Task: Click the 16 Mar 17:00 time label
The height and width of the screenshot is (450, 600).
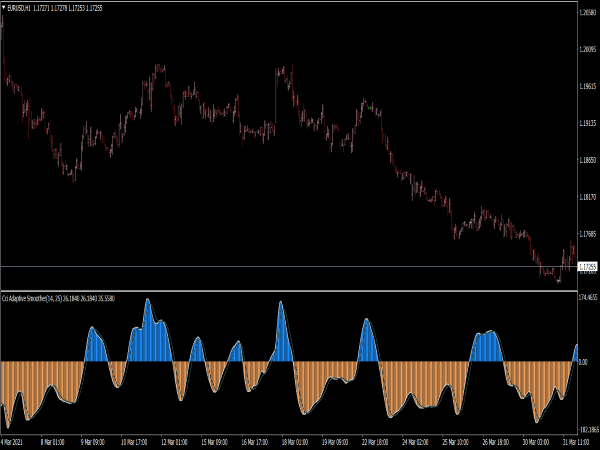Action: (255, 442)
